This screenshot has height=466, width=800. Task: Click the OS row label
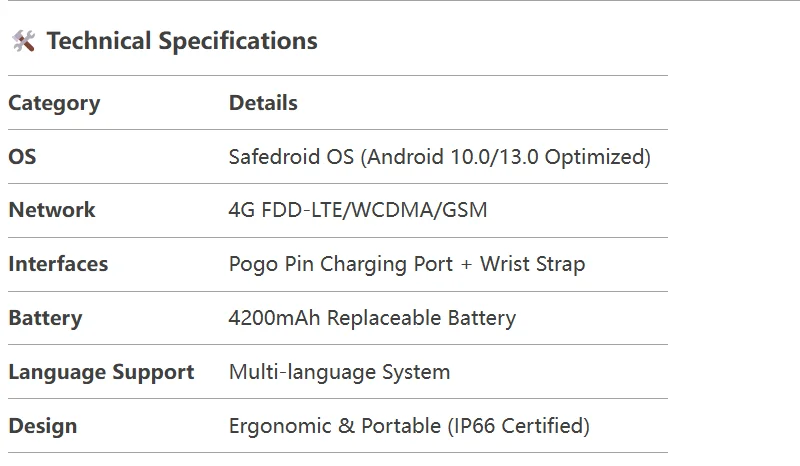pyautogui.click(x=22, y=157)
